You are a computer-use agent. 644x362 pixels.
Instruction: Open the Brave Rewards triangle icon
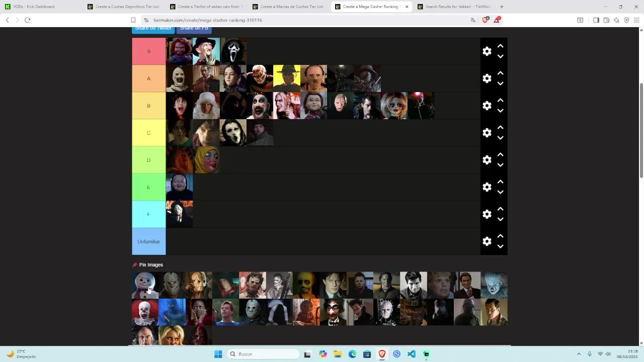tap(497, 20)
